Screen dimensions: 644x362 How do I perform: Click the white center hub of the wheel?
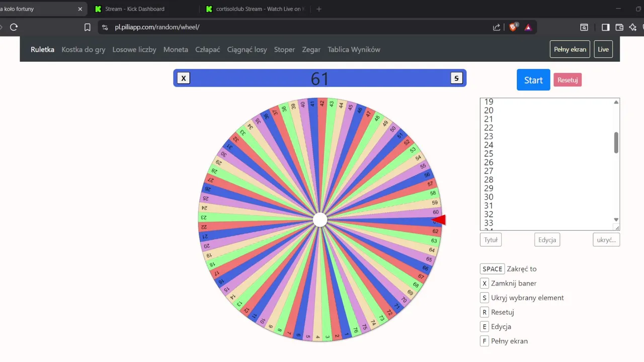(320, 220)
